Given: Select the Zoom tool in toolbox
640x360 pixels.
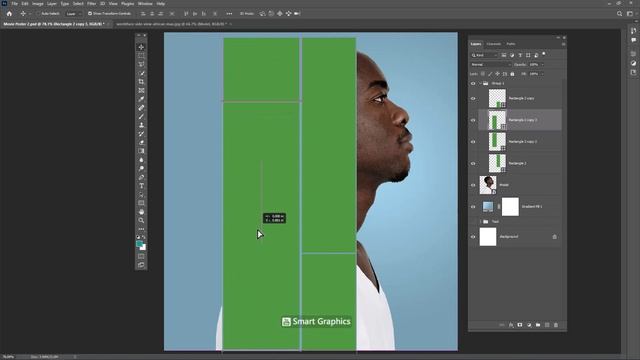Looking at the screenshot, I should [x=141, y=220].
